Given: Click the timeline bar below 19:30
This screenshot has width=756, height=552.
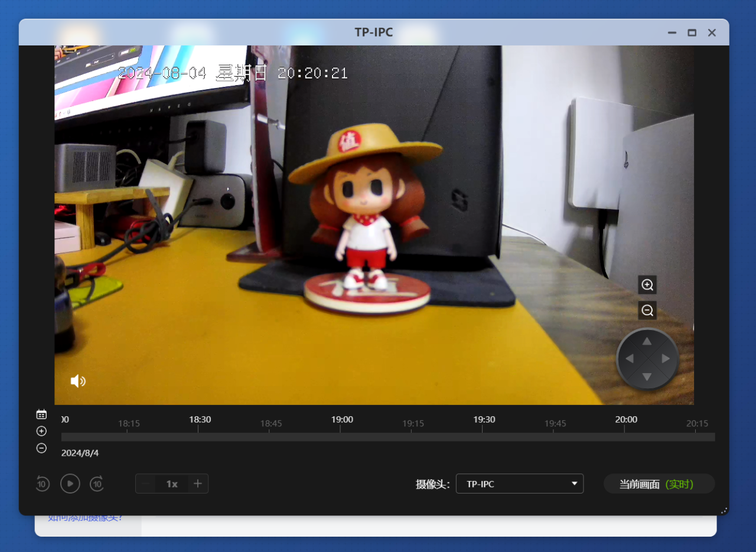Looking at the screenshot, I should 483,437.
